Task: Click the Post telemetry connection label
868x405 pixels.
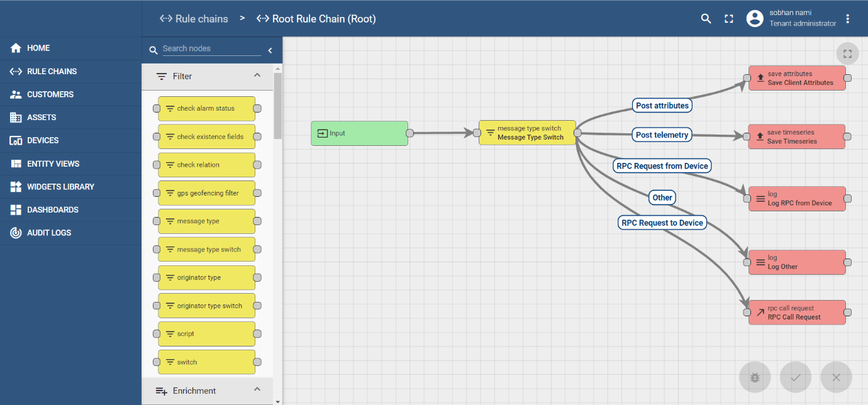Action: coord(662,135)
